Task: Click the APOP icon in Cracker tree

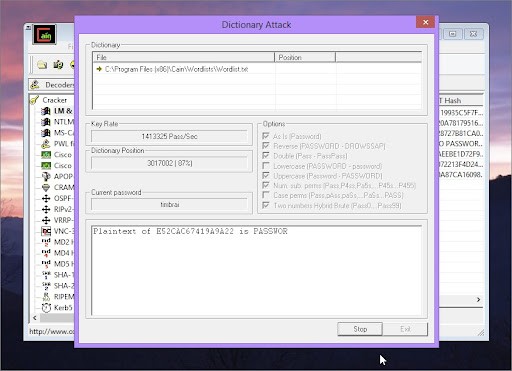Action: point(46,177)
